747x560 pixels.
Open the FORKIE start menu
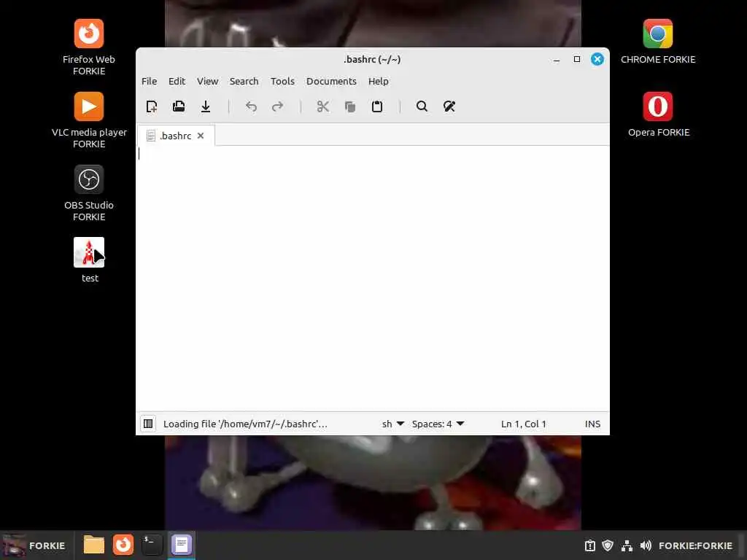point(36,545)
